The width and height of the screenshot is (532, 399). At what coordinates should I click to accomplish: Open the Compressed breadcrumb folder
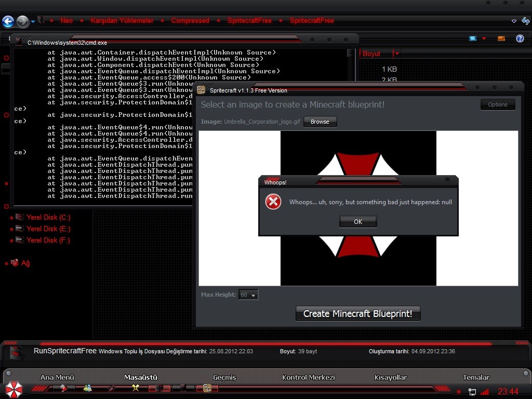pyautogui.click(x=190, y=20)
